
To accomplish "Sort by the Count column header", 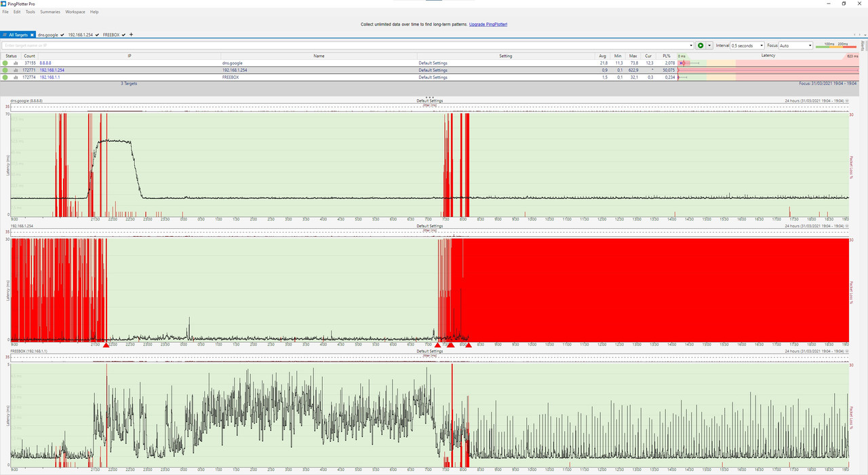I will pyautogui.click(x=29, y=56).
